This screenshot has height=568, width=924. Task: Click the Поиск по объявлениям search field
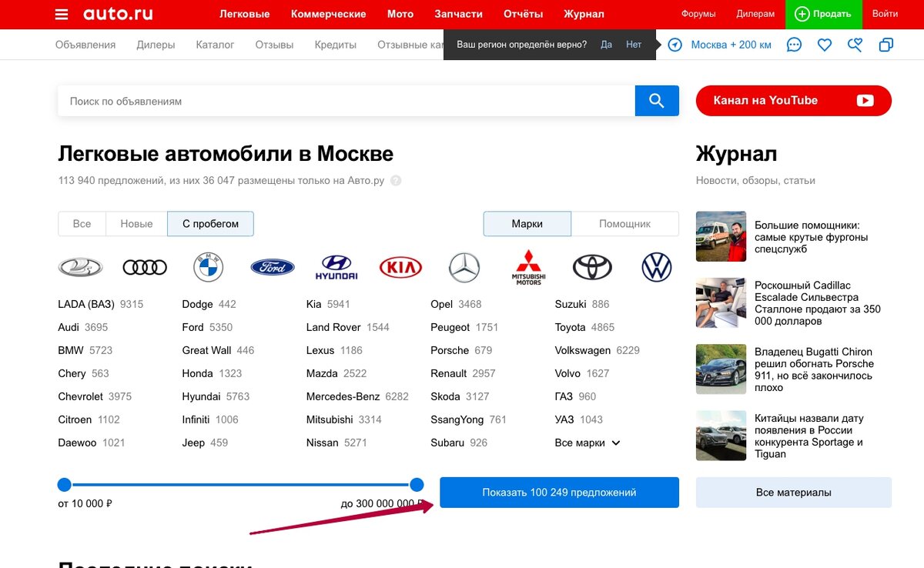346,101
